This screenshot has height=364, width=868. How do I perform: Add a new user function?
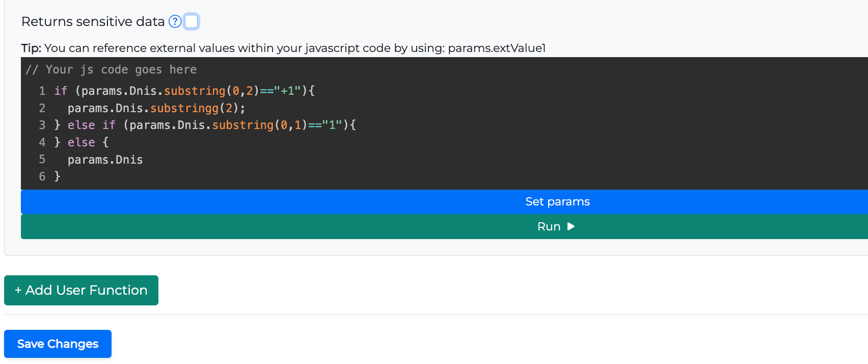pyautogui.click(x=81, y=290)
